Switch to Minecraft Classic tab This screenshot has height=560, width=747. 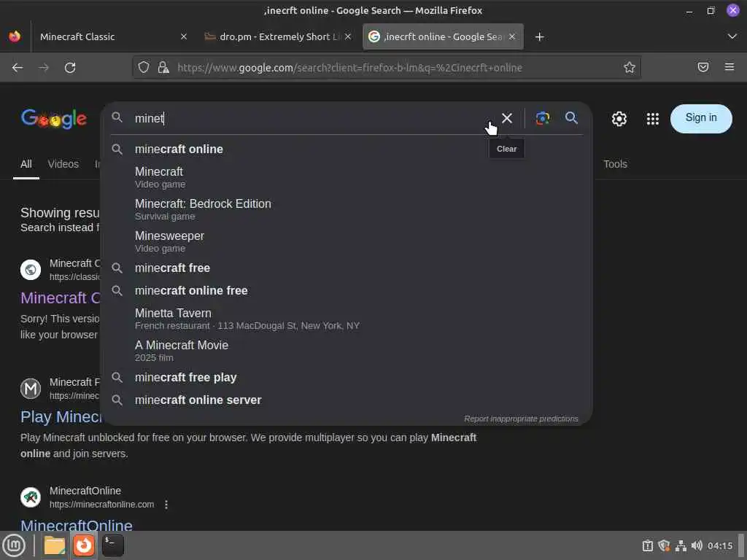[x=112, y=36]
